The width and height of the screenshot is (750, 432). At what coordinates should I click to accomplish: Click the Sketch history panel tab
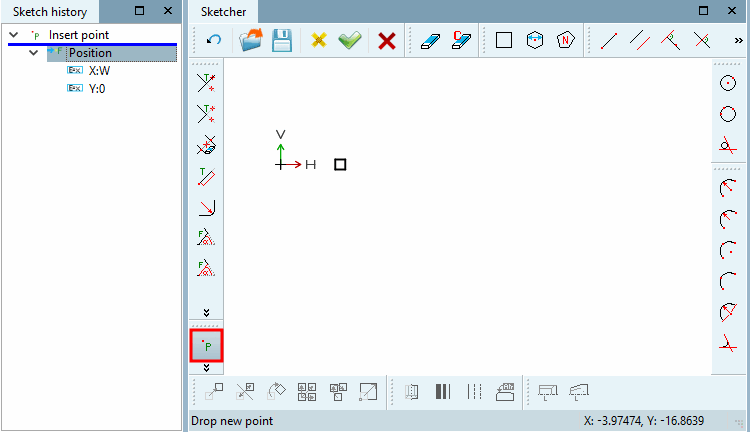[50, 11]
